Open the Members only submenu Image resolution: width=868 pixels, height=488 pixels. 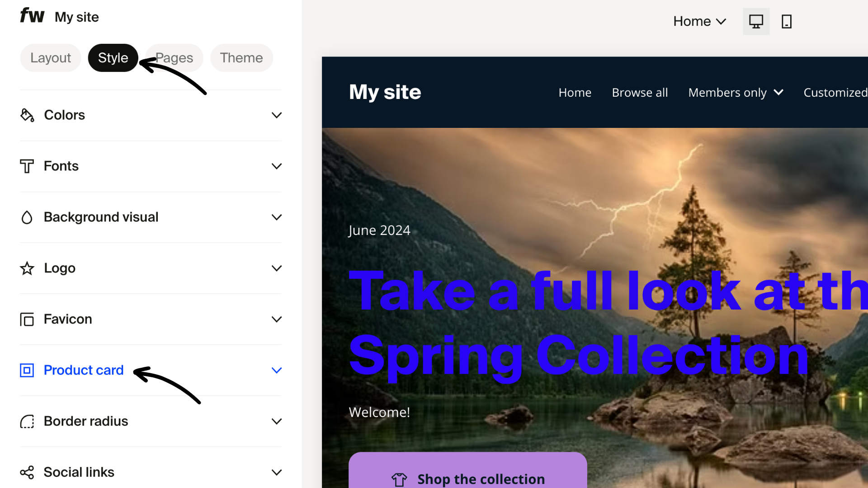point(736,93)
